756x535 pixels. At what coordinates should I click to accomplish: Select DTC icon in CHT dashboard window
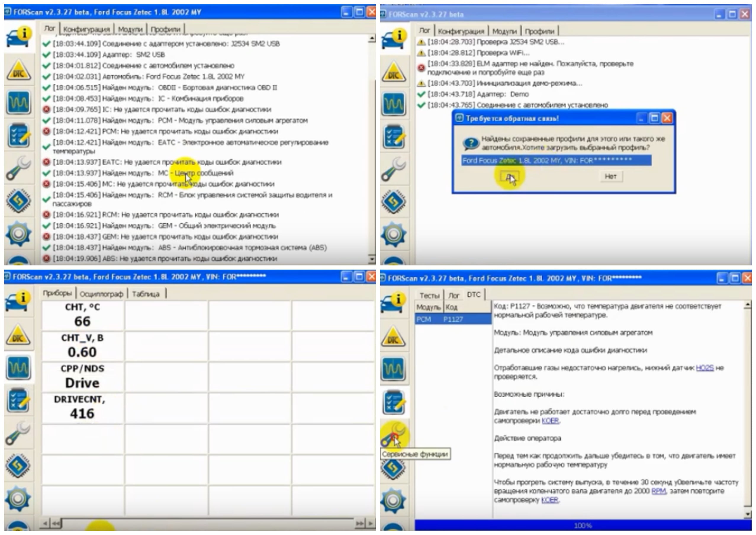[19, 335]
